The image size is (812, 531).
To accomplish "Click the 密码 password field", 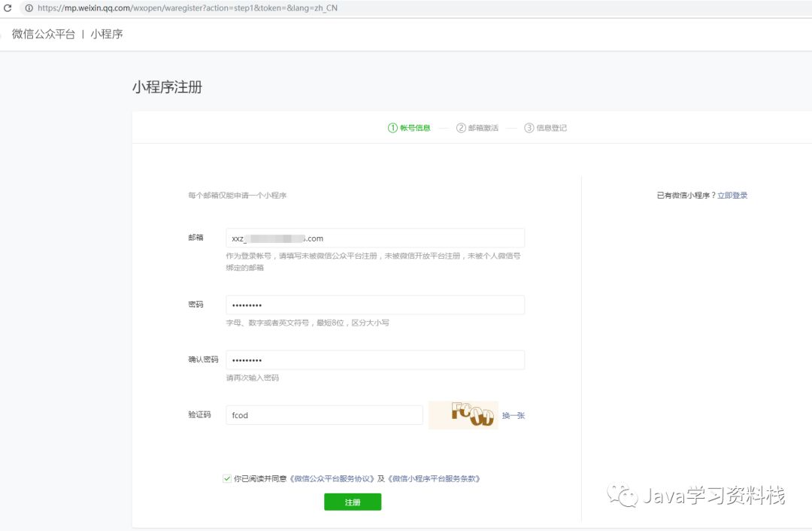I will coord(375,305).
